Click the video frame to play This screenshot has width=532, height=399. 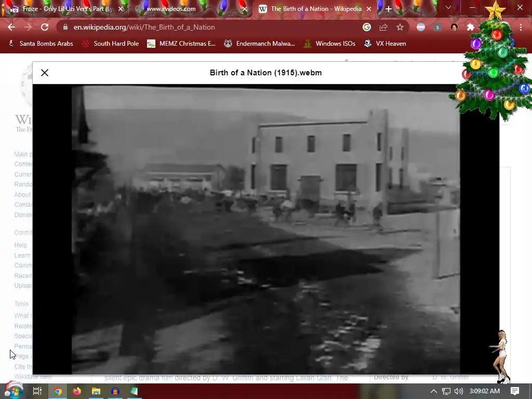(x=265, y=229)
